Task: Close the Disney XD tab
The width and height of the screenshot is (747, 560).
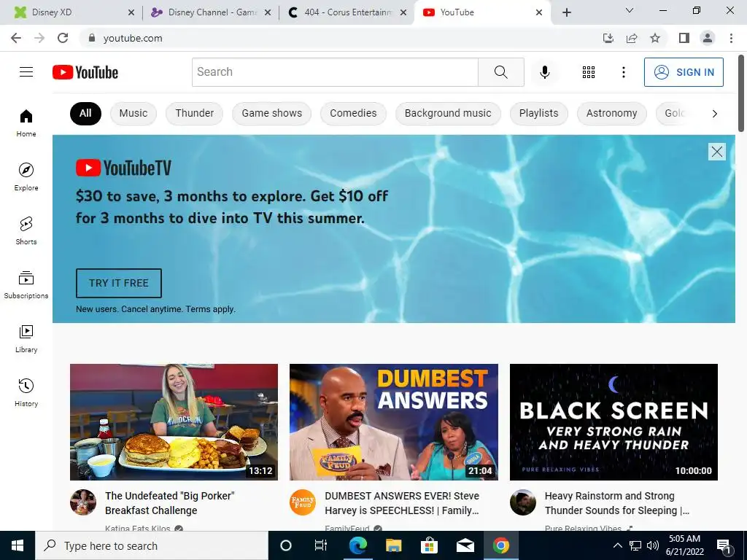Action: click(x=131, y=12)
